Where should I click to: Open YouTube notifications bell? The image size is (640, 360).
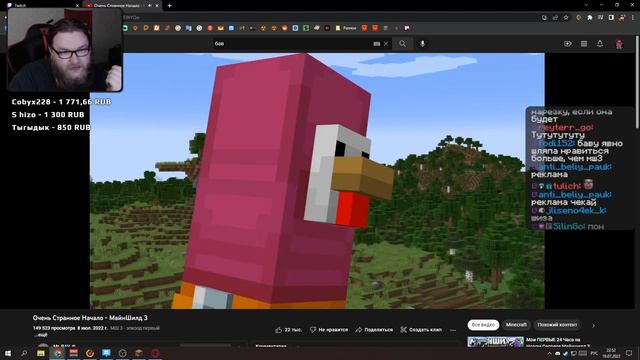[600, 44]
